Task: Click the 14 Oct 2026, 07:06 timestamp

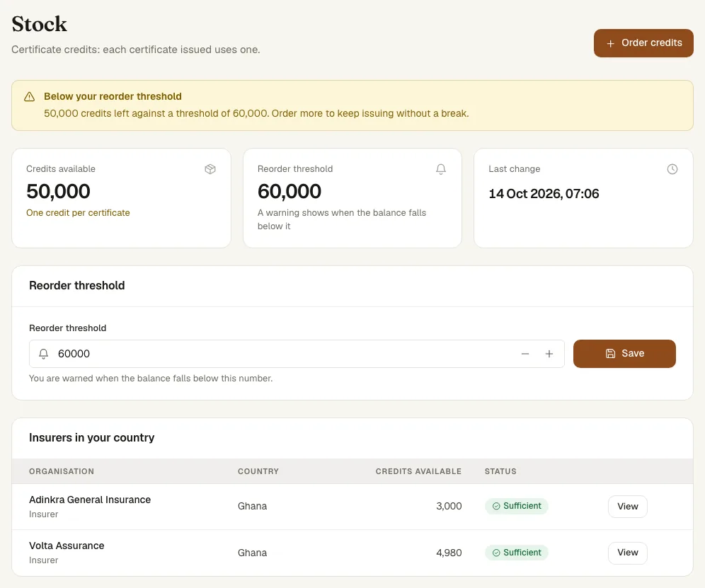Action: [544, 194]
